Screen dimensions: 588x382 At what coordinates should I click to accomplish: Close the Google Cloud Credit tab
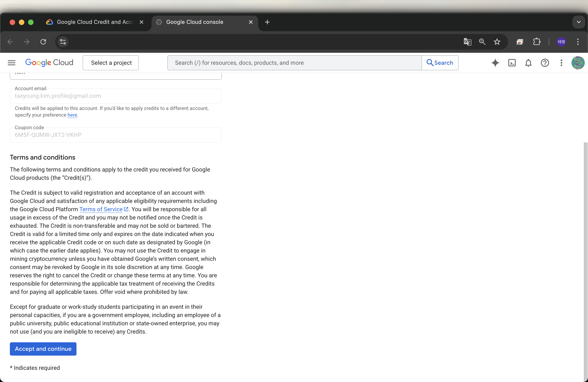[x=141, y=22]
